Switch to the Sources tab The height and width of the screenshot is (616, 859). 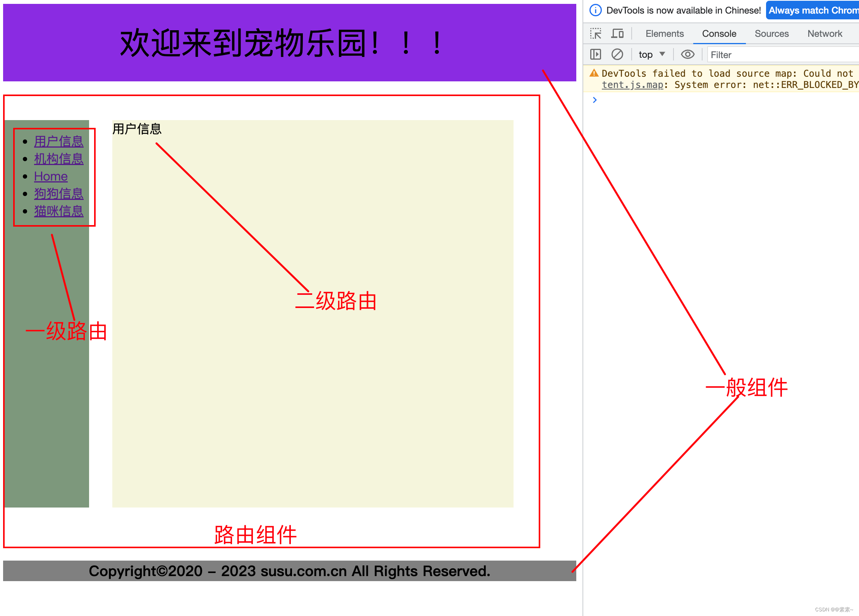coord(771,34)
